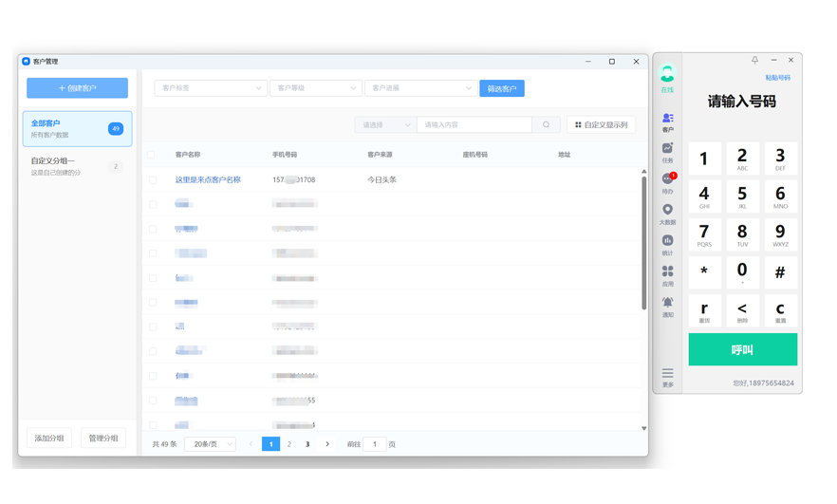Toggle the select-all checkbox in table header

click(x=151, y=155)
